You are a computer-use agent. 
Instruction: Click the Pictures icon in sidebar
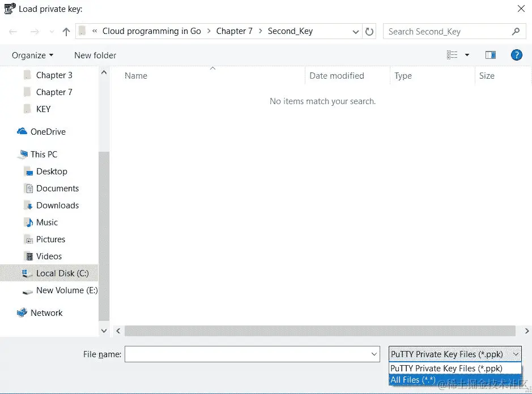point(29,239)
